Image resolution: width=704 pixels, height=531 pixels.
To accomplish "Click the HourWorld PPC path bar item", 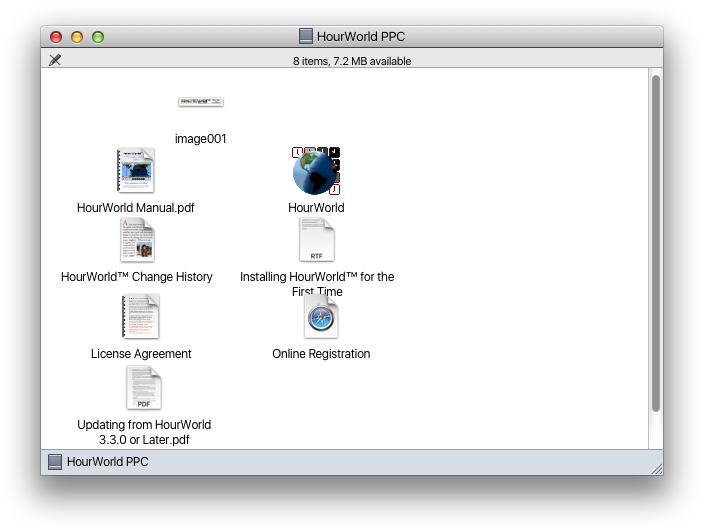I will 98,462.
